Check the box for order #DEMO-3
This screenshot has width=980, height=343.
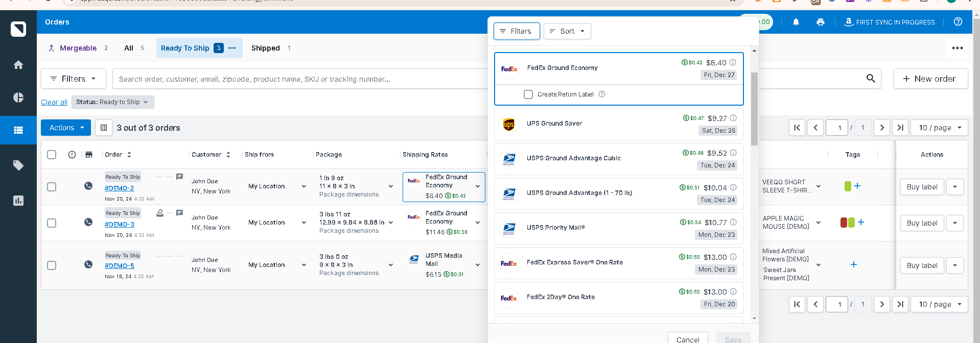tap(52, 223)
